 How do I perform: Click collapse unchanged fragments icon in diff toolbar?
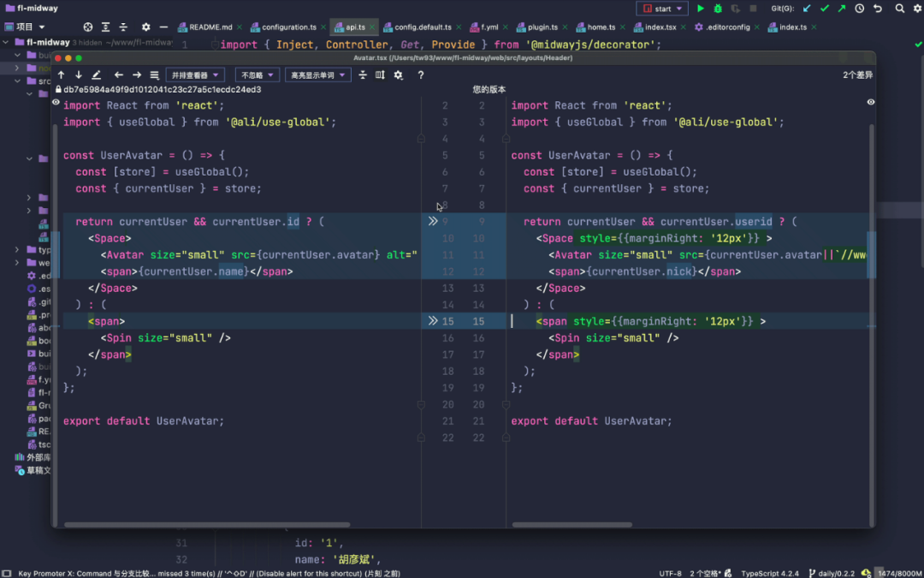pos(363,74)
